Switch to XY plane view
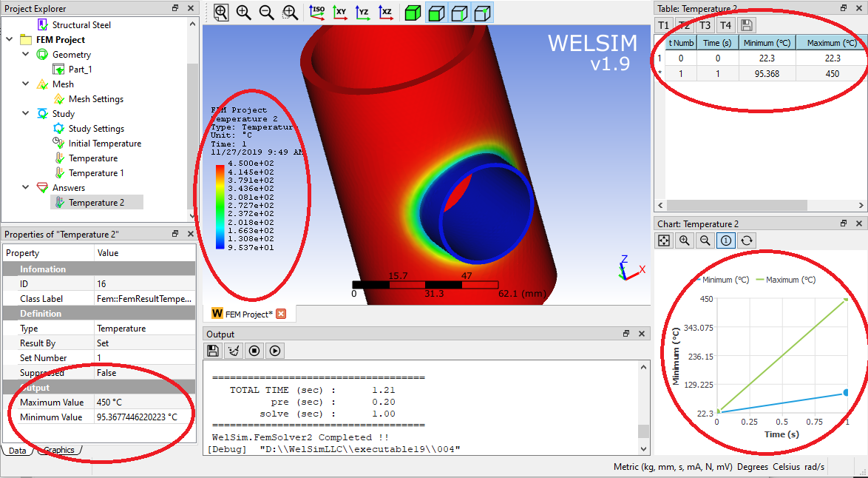Screen dimensions: 868x478 (x=340, y=13)
